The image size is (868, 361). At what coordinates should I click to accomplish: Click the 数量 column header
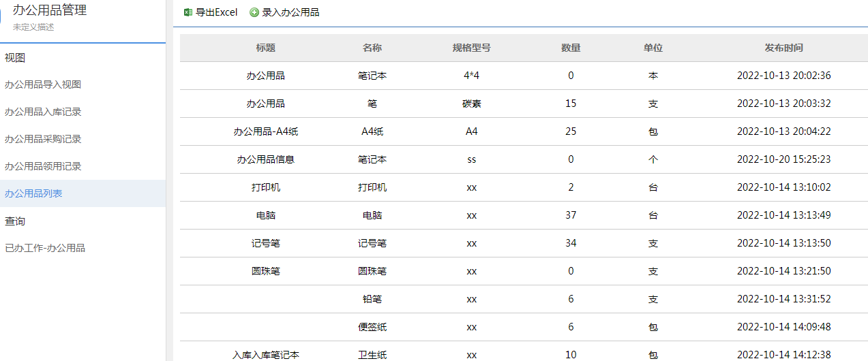pyautogui.click(x=571, y=48)
